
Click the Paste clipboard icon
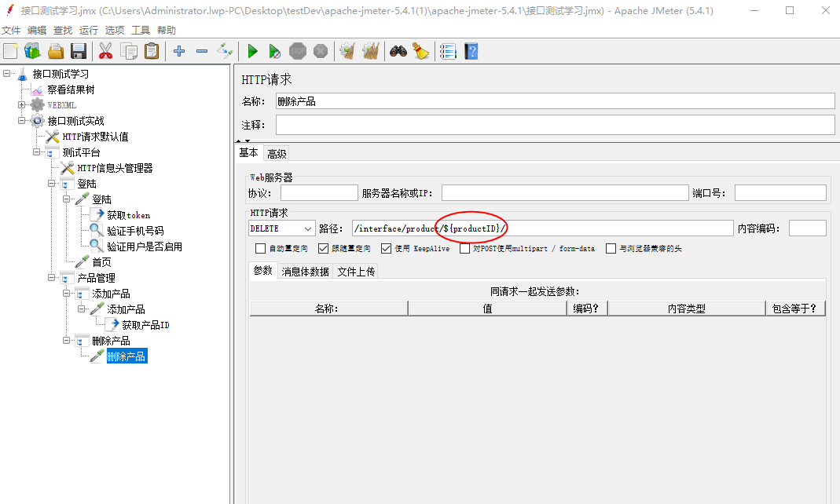click(152, 51)
